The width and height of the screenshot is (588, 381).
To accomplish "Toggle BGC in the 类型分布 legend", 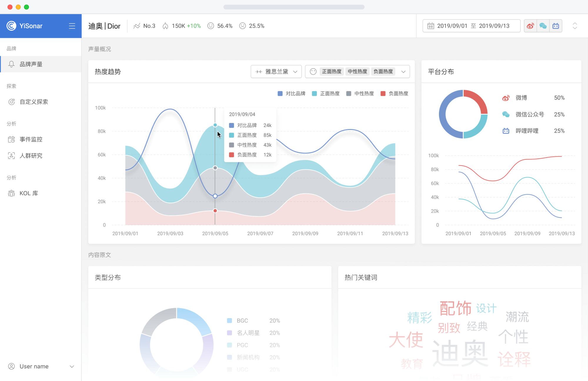I will [x=253, y=321].
